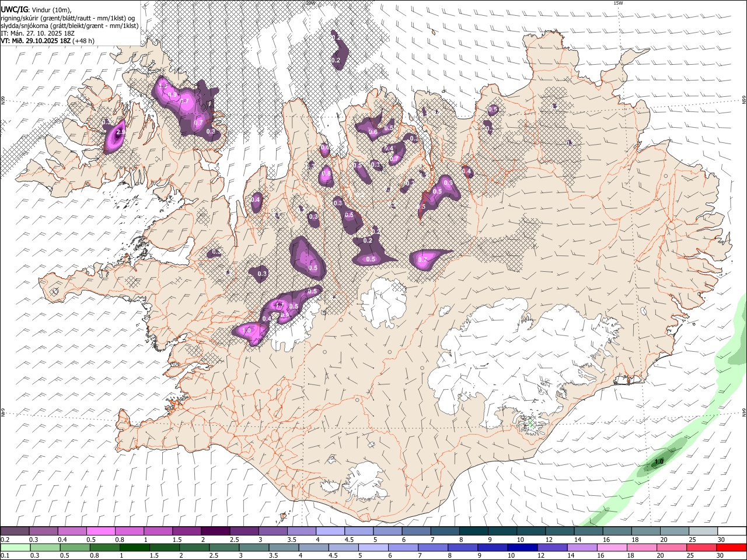This screenshot has width=747, height=560.
Task: Click the UWC/IG title label
Action: 14,10
